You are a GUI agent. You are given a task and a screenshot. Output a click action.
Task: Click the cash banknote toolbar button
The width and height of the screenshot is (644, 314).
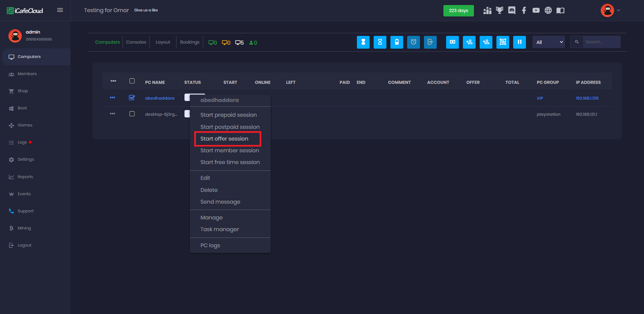coord(452,42)
